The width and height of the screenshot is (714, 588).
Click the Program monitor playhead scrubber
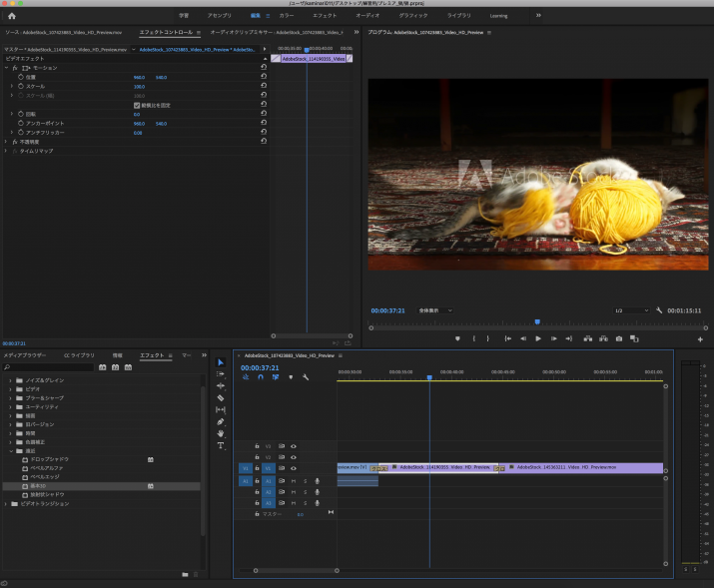[x=537, y=321]
